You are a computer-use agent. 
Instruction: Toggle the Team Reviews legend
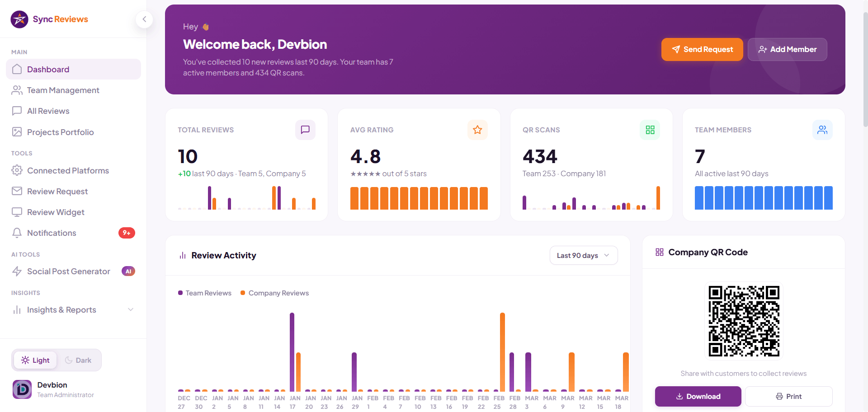pos(205,293)
